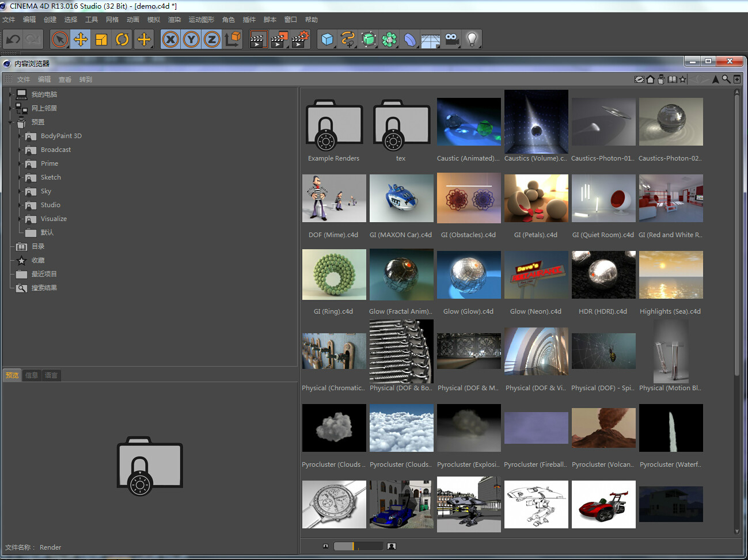This screenshot has height=560, width=748.
Task: Switch to the 信息 tab
Action: (32, 375)
